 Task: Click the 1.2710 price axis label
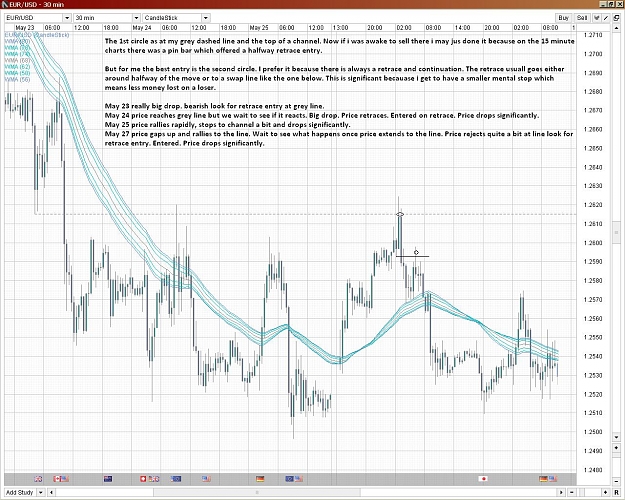click(x=593, y=35)
